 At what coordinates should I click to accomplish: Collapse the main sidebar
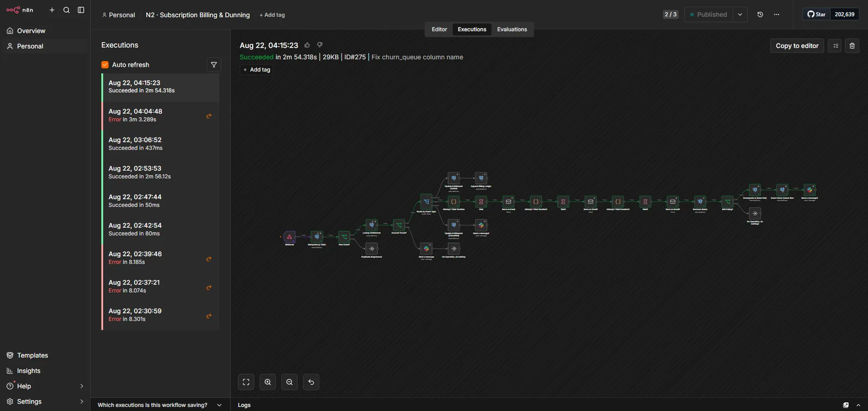(x=81, y=10)
